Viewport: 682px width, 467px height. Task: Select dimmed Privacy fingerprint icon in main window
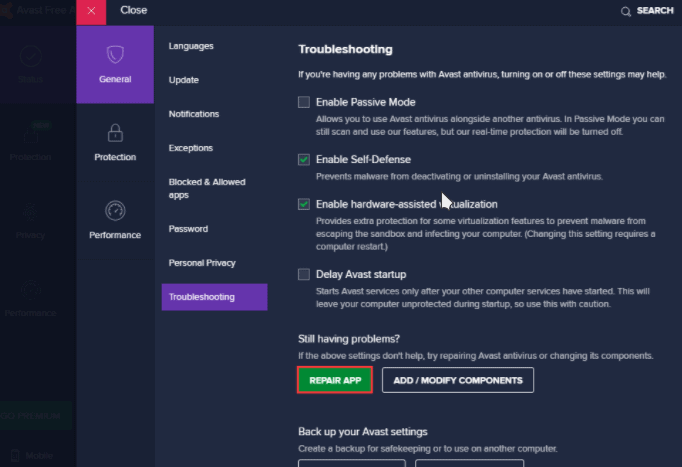30,213
